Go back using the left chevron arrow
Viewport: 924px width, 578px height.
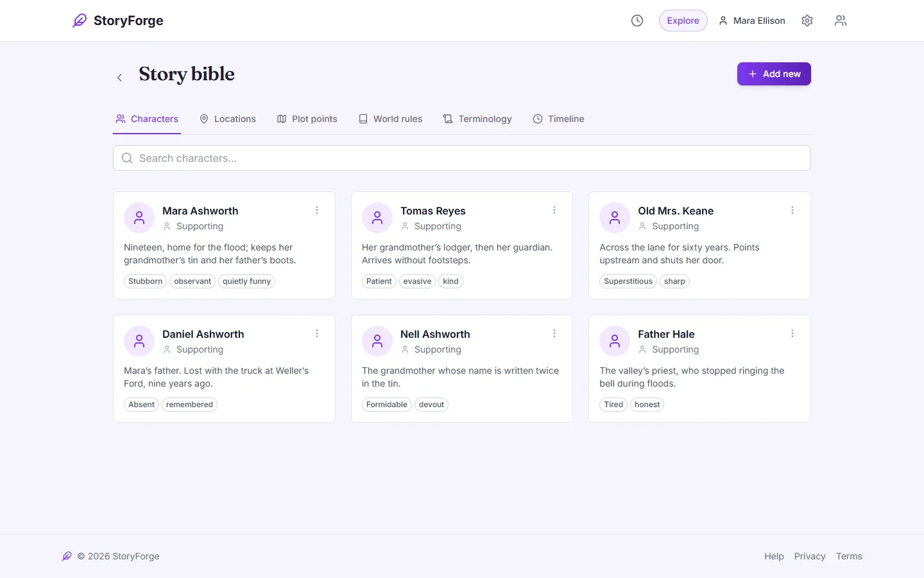coord(119,78)
